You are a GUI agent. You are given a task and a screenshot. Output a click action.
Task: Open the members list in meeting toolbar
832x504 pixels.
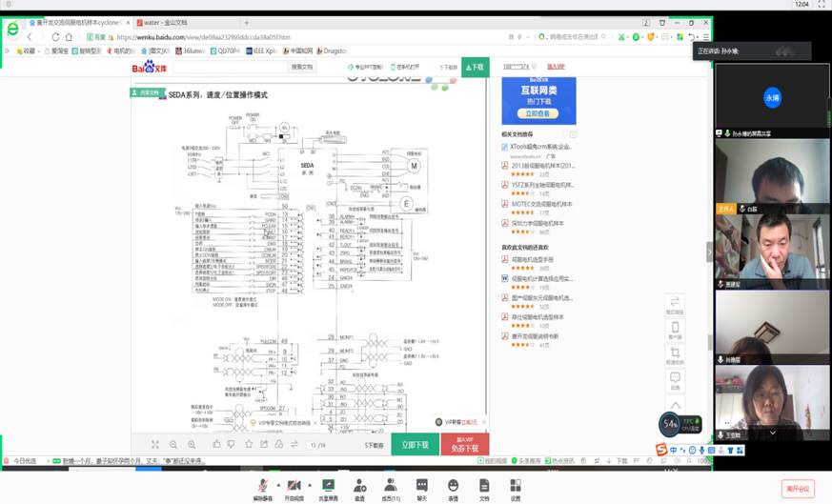click(391, 486)
